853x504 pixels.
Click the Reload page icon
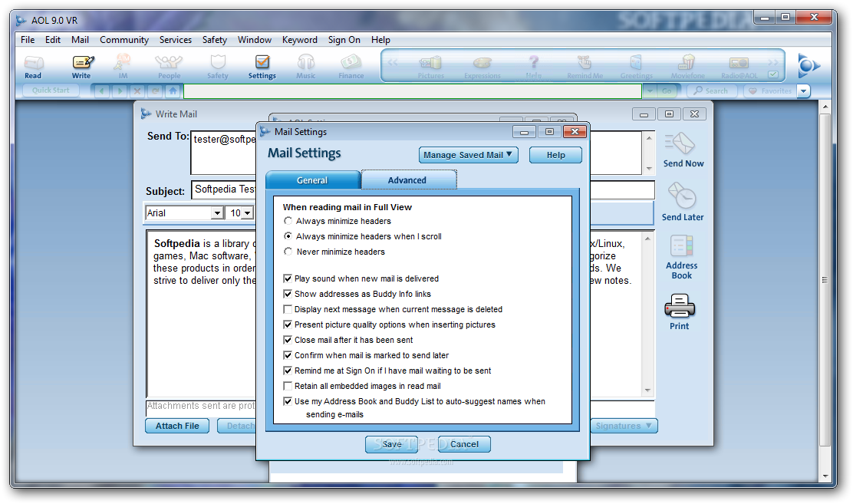coord(155,91)
